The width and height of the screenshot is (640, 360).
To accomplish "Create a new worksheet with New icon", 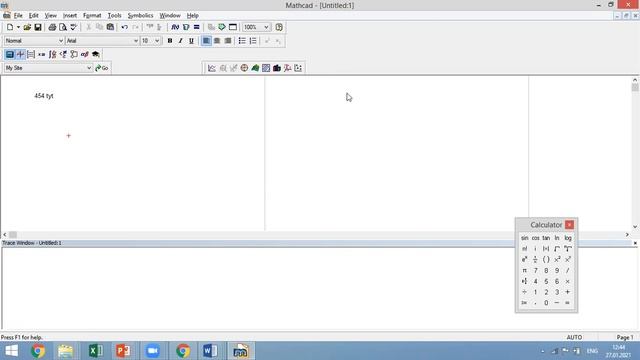I will click(10, 27).
